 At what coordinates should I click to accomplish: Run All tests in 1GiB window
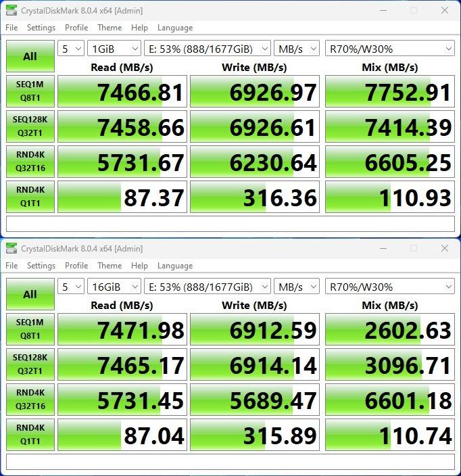click(30, 56)
